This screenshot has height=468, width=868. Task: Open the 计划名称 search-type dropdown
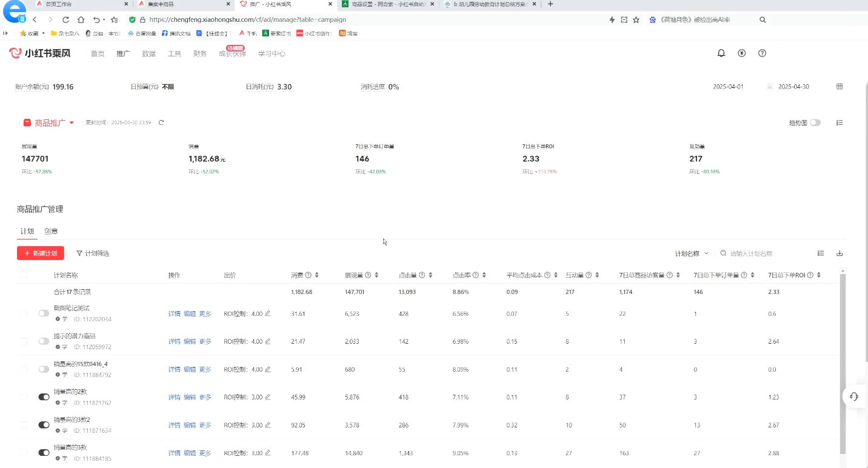pyautogui.click(x=691, y=253)
